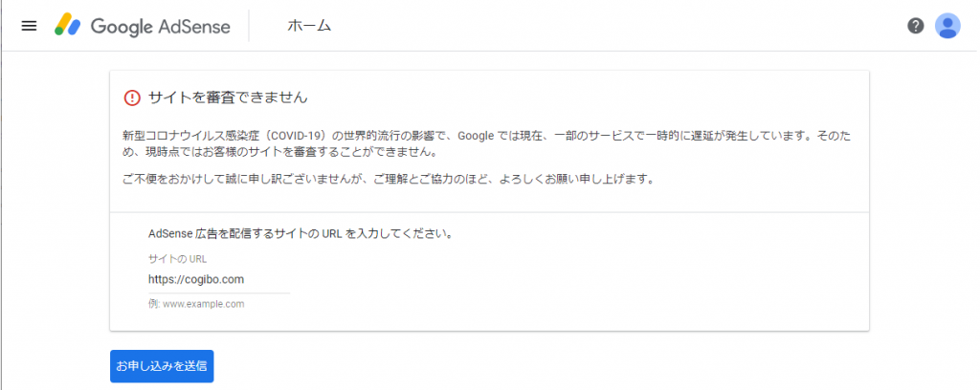
Task: Click the underline beneath the URL input
Action: pyautogui.click(x=219, y=292)
